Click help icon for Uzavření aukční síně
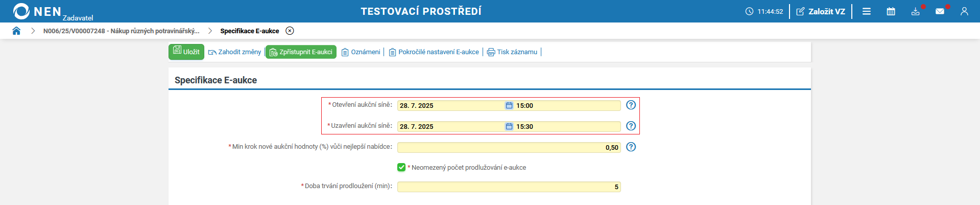 click(631, 126)
